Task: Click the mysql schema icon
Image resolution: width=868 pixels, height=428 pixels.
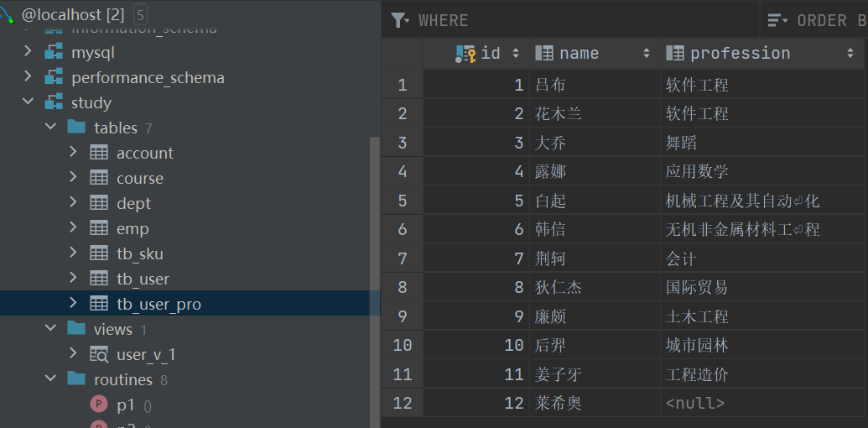Action: [54, 53]
